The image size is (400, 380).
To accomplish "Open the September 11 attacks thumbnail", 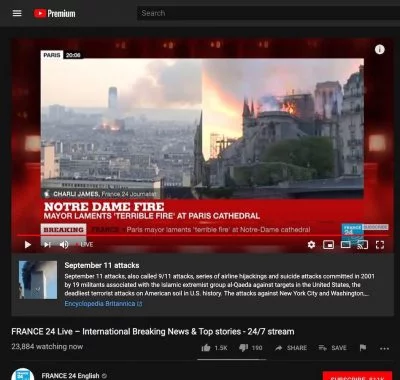I will coord(38,280).
